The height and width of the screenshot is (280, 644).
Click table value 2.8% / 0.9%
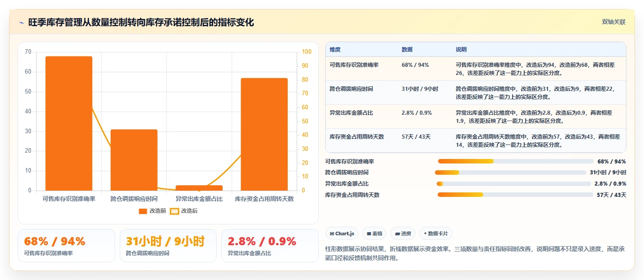pos(416,113)
